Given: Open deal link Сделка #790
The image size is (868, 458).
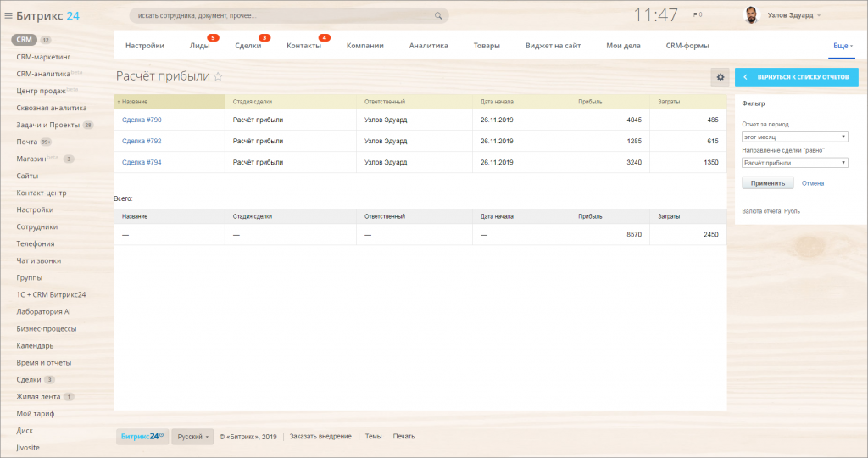Looking at the screenshot, I should click(x=142, y=120).
